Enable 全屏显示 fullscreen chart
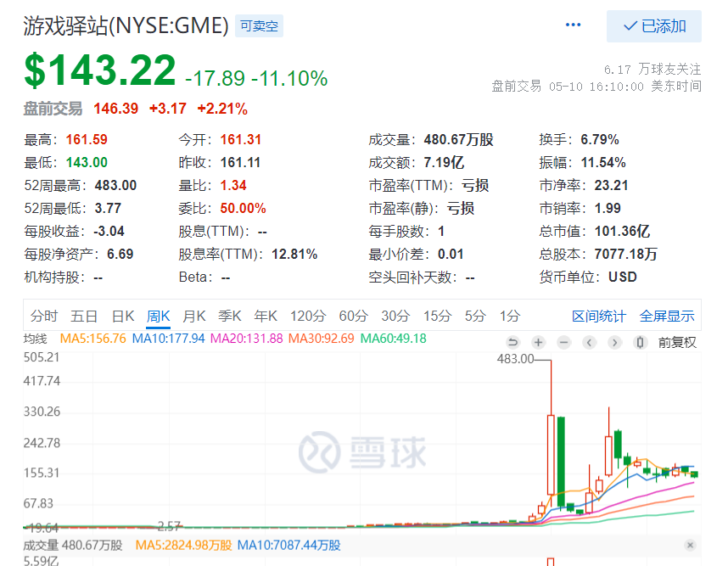Viewport: 728px width, 566px height. [x=667, y=315]
